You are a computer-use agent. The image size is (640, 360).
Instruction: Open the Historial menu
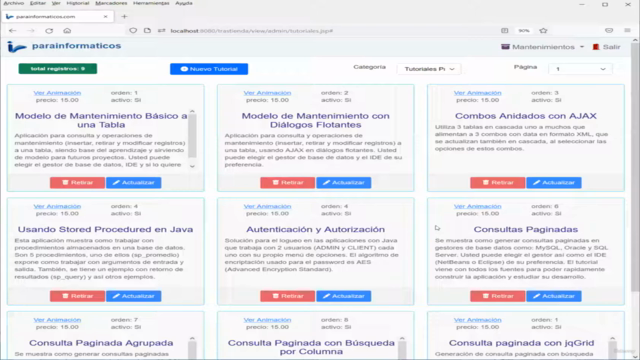pyautogui.click(x=78, y=3)
